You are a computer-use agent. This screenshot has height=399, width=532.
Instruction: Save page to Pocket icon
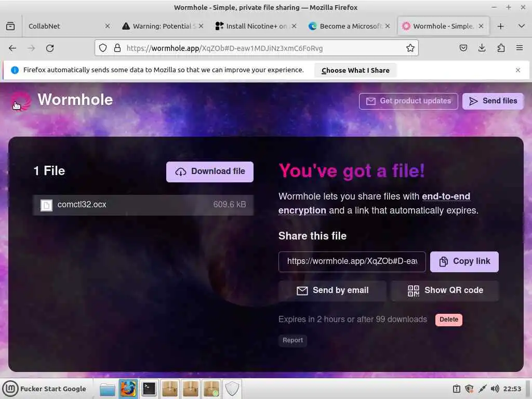463,48
